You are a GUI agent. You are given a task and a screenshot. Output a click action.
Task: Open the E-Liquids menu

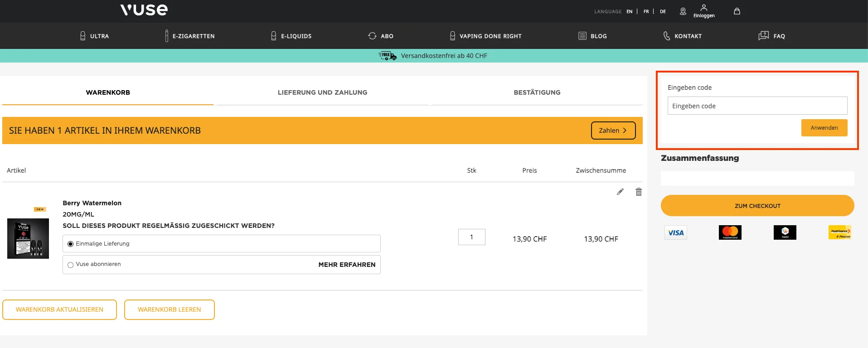click(291, 36)
